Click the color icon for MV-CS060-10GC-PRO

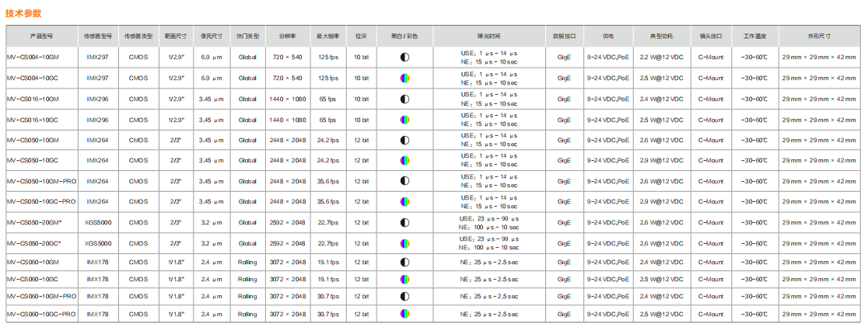tap(404, 314)
